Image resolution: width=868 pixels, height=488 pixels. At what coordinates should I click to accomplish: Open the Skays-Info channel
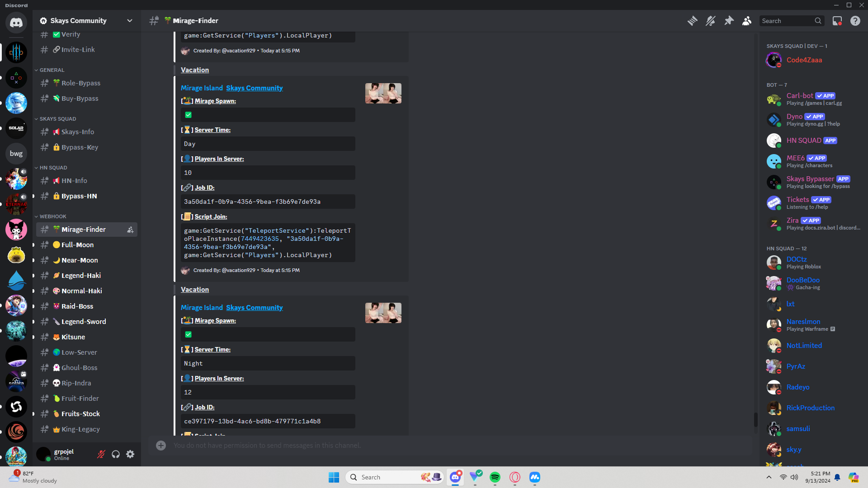(87, 132)
